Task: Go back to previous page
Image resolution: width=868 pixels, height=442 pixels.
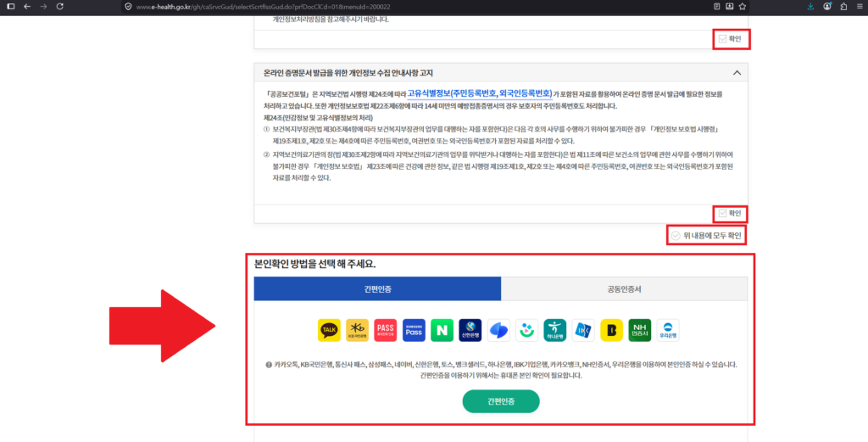Action: [27, 7]
